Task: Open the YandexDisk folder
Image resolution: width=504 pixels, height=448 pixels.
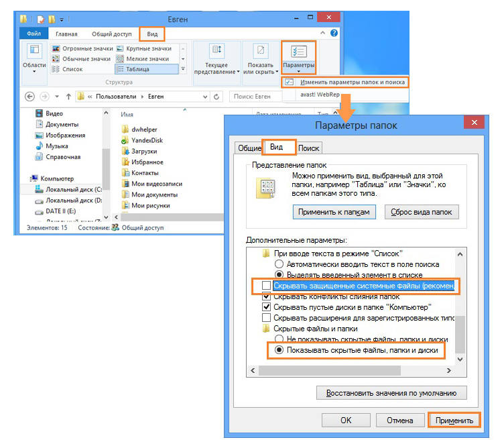Action: [x=142, y=140]
